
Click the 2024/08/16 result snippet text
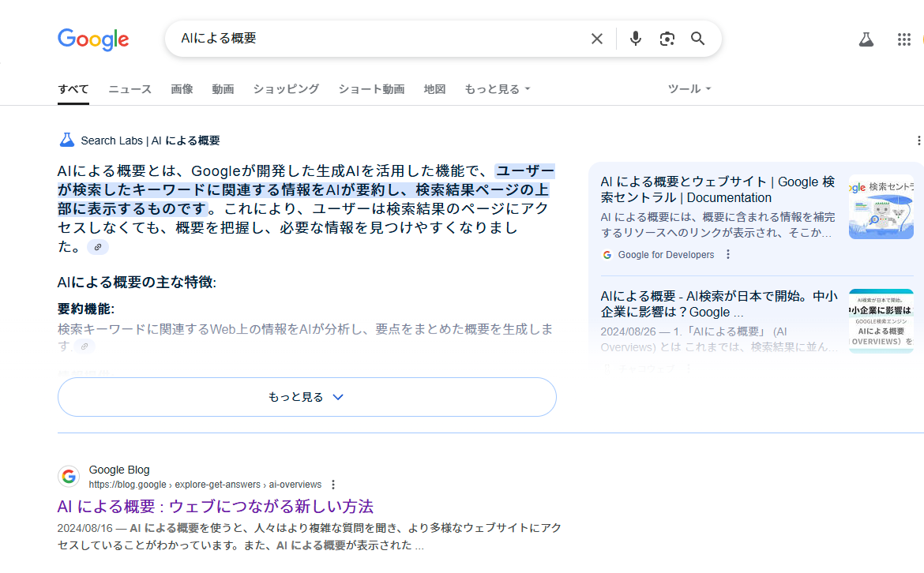pos(310,537)
